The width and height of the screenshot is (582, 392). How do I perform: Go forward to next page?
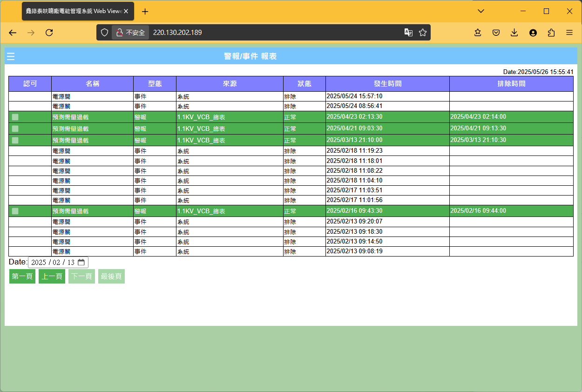coord(31,33)
